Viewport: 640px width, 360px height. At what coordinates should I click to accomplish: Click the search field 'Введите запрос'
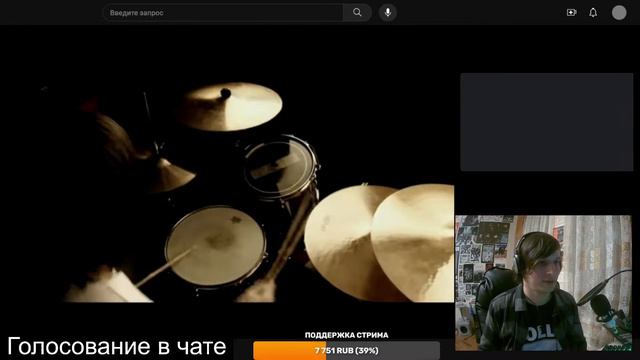223,13
